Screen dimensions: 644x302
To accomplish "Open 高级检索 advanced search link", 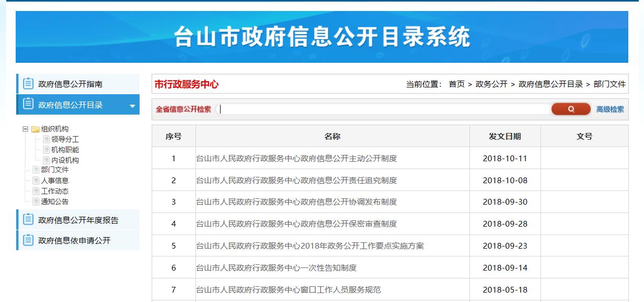I will tap(610, 109).
